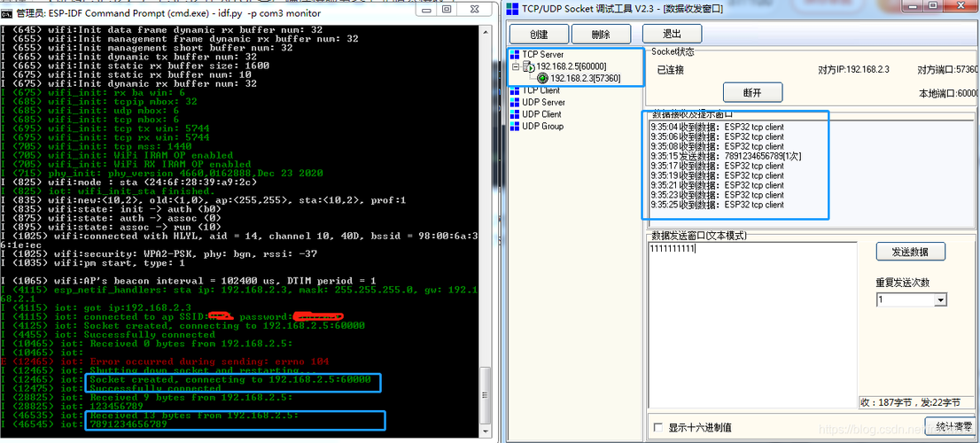
Task: Click the TCP/UDP Socket tool title bar icon
Action: point(512,9)
